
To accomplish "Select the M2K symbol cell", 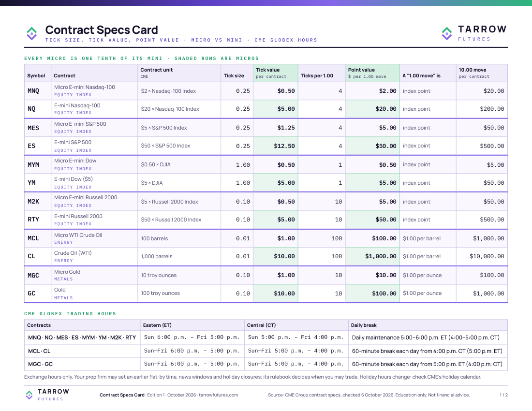I will pyautogui.click(x=38, y=202).
